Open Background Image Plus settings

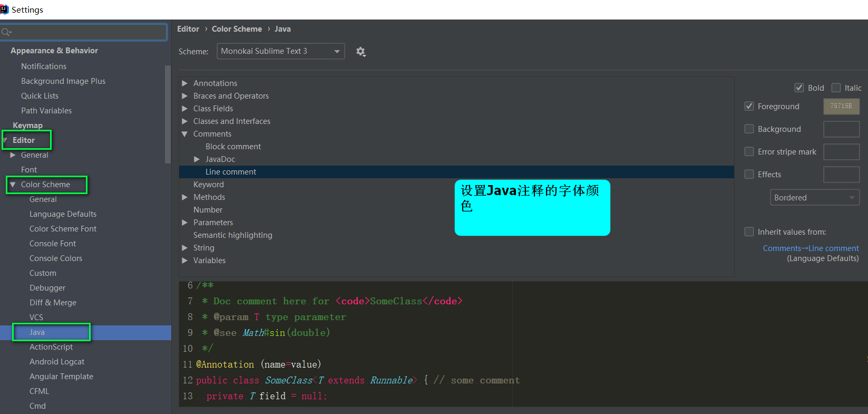[63, 81]
